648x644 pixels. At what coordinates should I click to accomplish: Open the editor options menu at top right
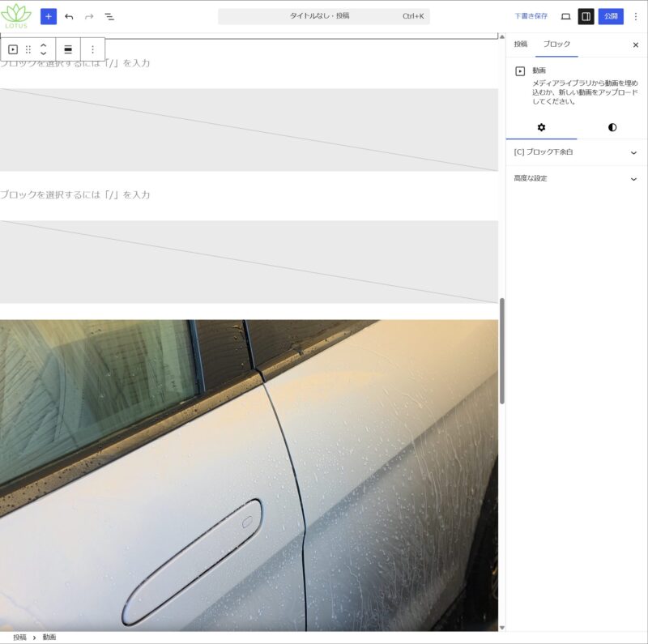pyautogui.click(x=635, y=16)
